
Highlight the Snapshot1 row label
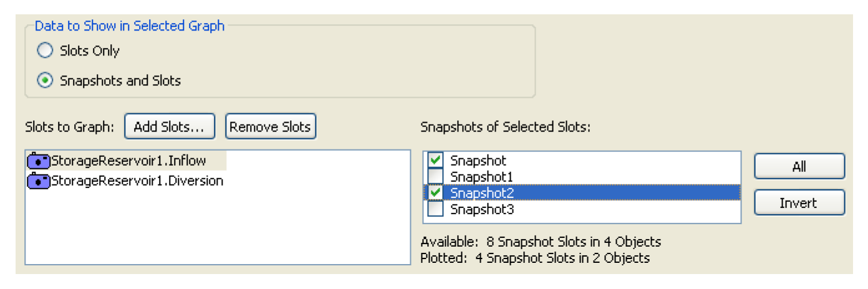[481, 177]
